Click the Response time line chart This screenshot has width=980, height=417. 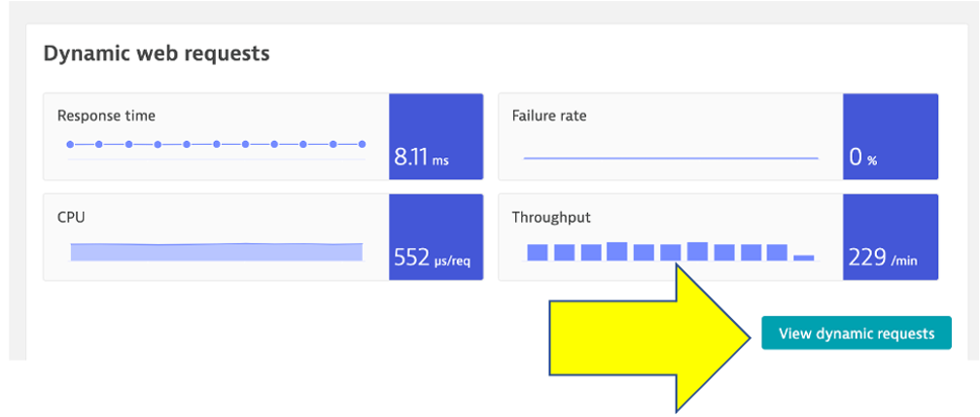click(216, 144)
